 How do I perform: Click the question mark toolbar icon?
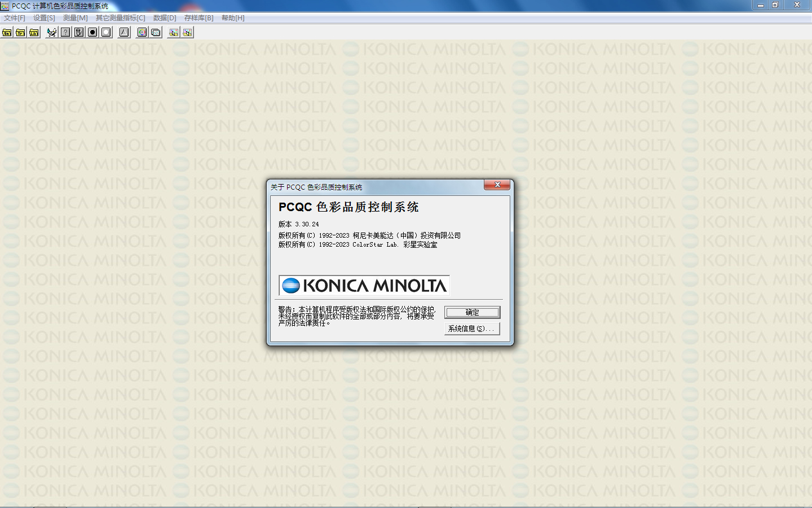[65, 32]
